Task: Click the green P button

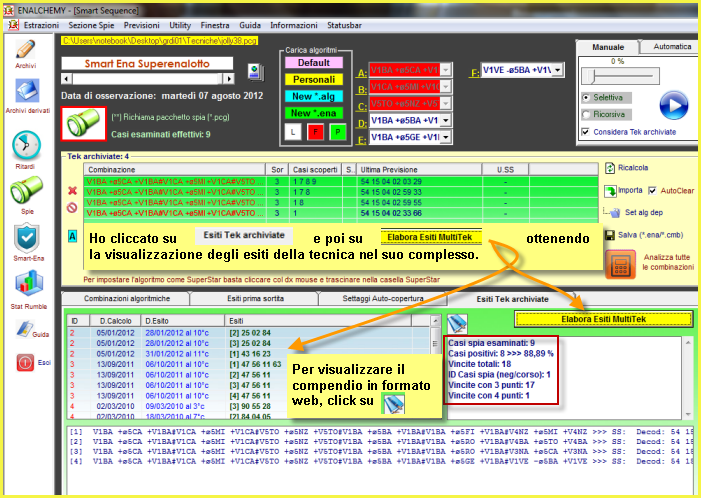Action: pos(338,132)
